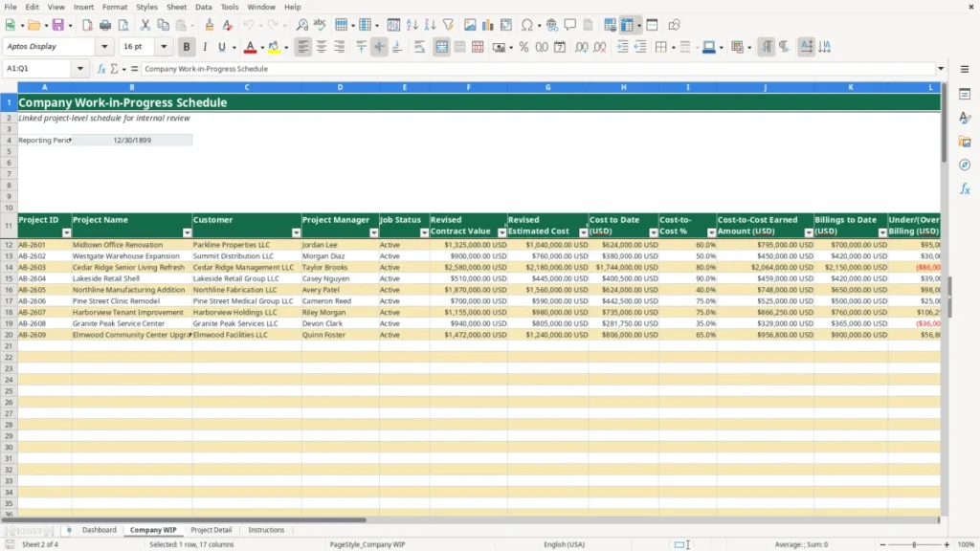This screenshot has height=551, width=980.
Task: Open the Sheet menu
Action: tap(176, 7)
